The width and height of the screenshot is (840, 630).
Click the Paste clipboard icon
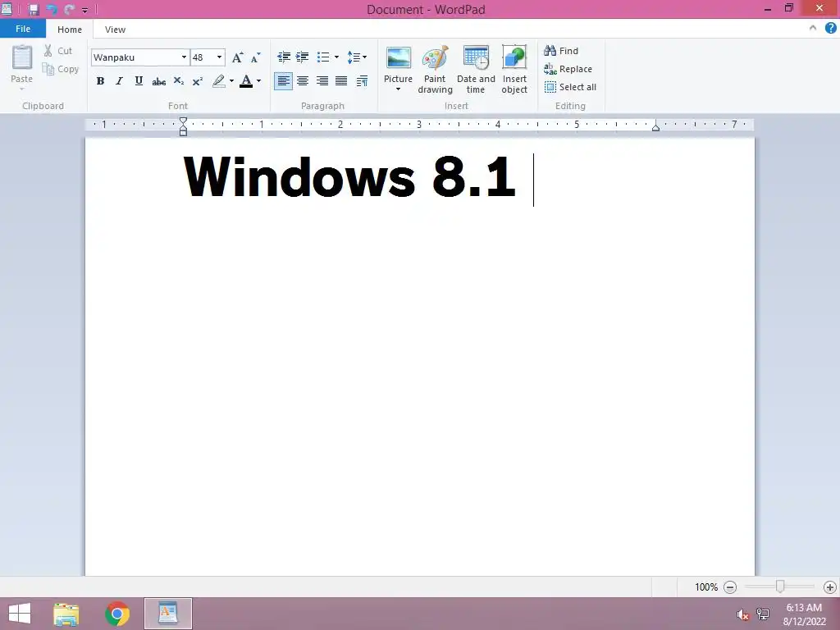(x=22, y=58)
